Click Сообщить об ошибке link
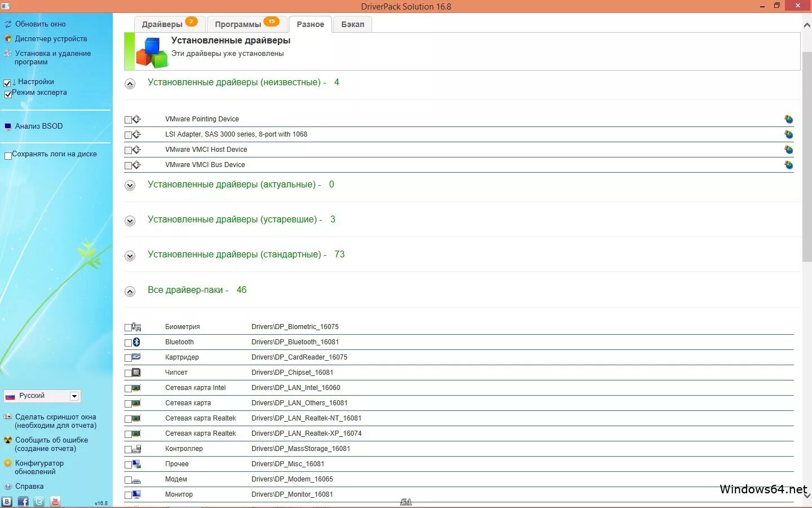Screen dimensions: 812x508 51,444
